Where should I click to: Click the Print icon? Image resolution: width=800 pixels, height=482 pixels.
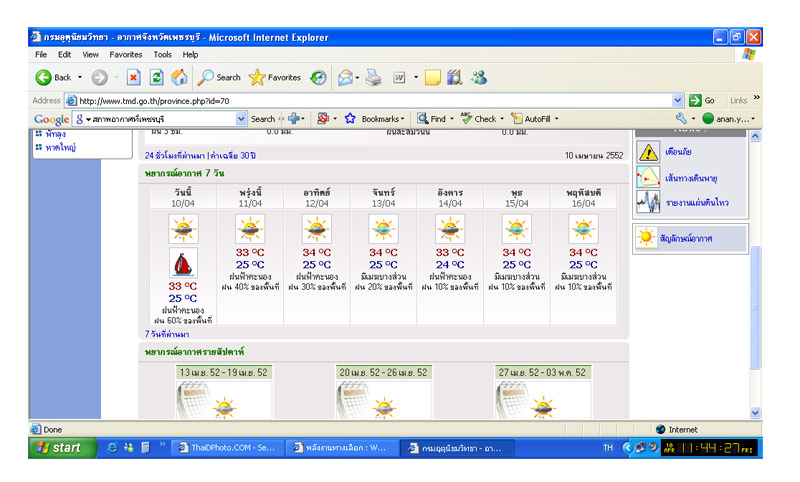373,77
